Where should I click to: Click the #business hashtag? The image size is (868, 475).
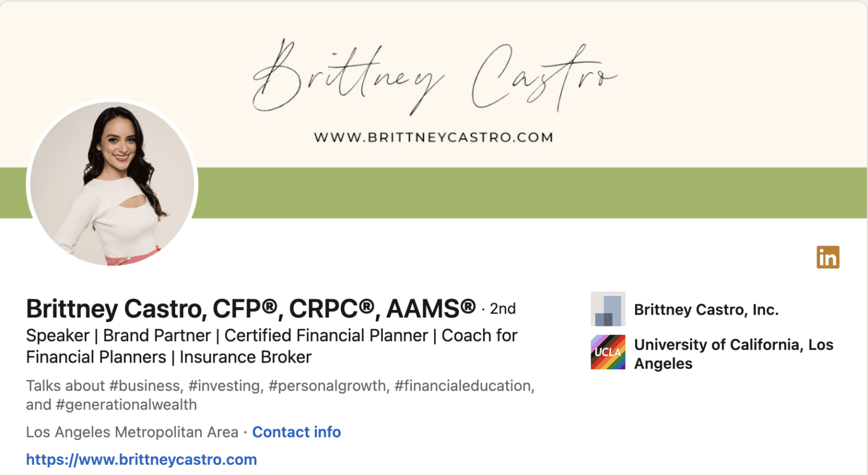coord(145,386)
